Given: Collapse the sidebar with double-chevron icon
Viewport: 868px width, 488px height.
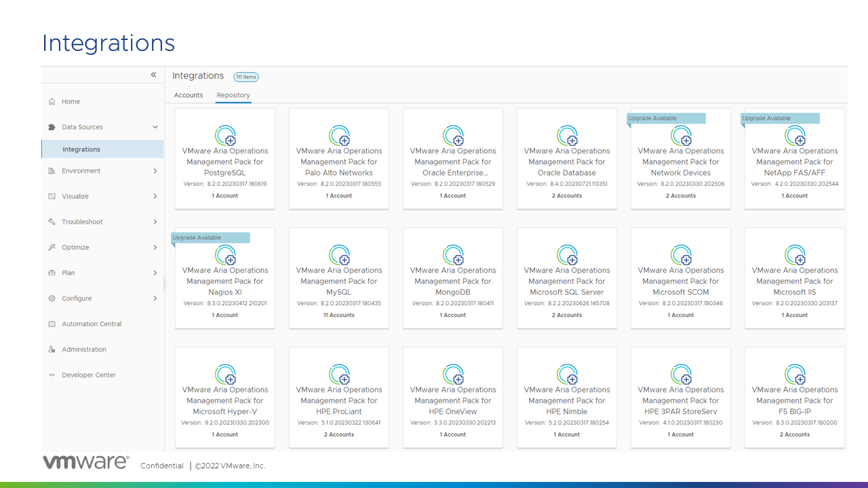Looking at the screenshot, I should [x=153, y=75].
